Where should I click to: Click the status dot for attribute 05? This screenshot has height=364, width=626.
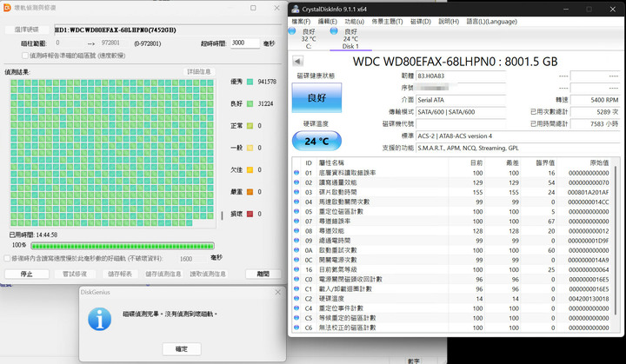296,211
